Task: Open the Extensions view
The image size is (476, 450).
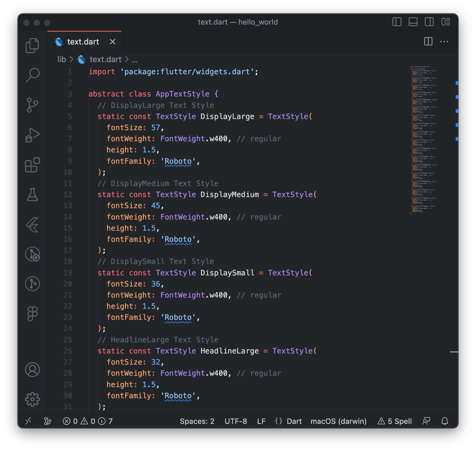Action: point(32,165)
